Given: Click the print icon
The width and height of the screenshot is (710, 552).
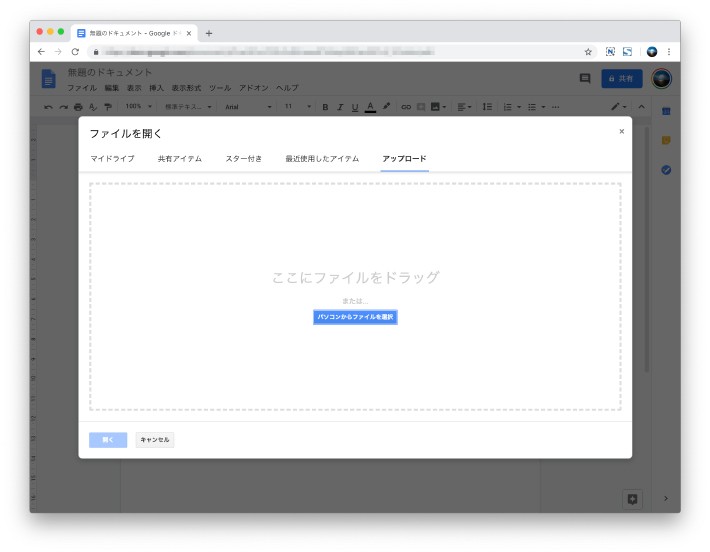Looking at the screenshot, I should (78, 107).
